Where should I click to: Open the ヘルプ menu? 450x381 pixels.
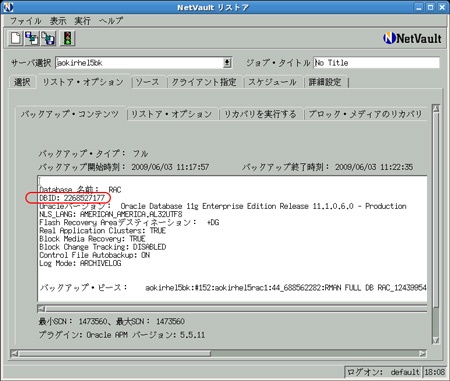[x=111, y=21]
